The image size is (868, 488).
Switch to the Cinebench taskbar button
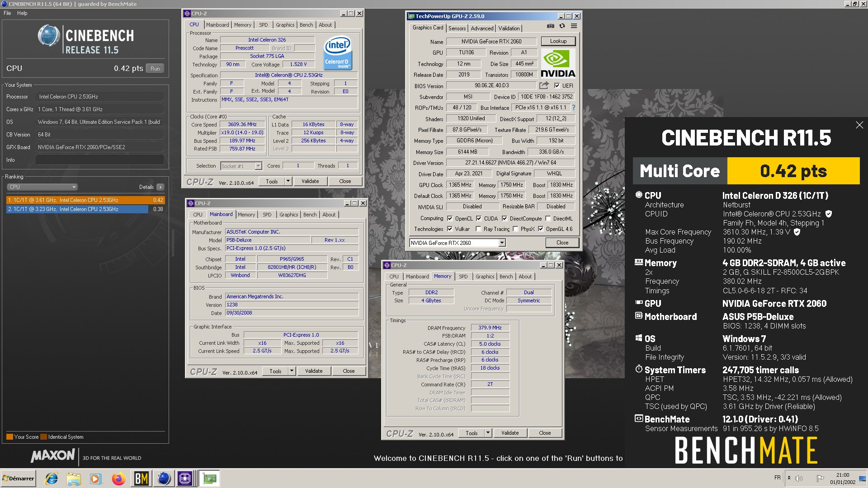164,479
